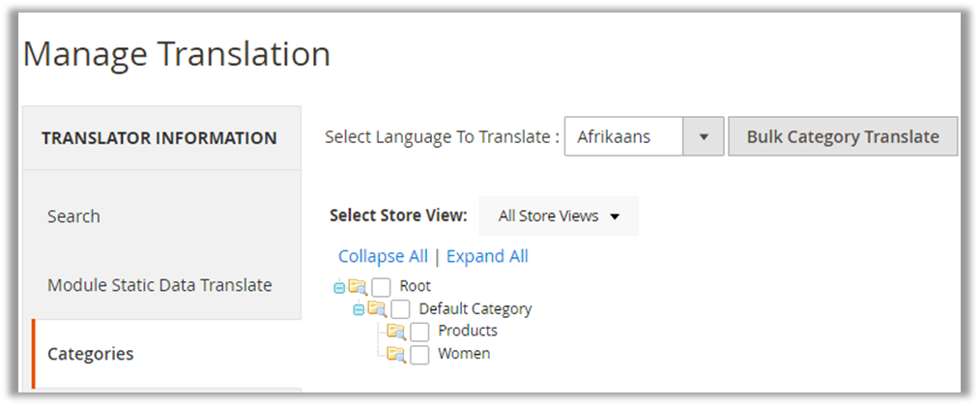Open the Module Static Data Translate tab
The image size is (980, 406).
[x=159, y=285]
